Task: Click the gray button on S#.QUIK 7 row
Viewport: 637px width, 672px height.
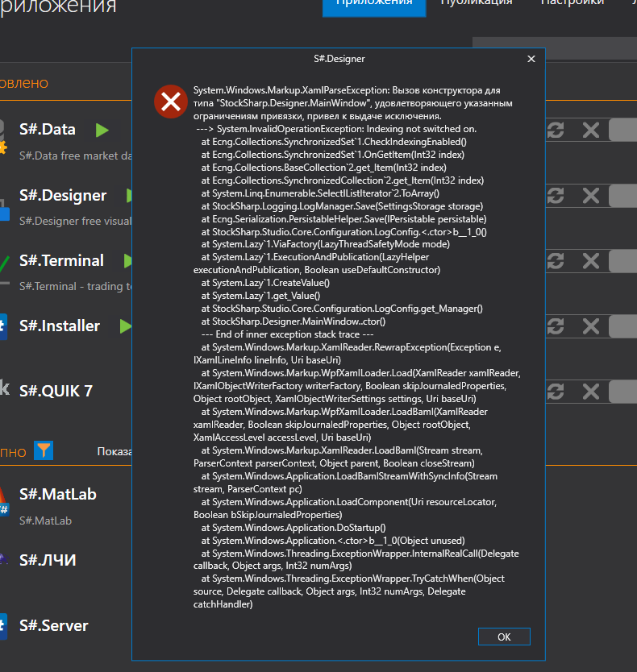Action: [622, 392]
